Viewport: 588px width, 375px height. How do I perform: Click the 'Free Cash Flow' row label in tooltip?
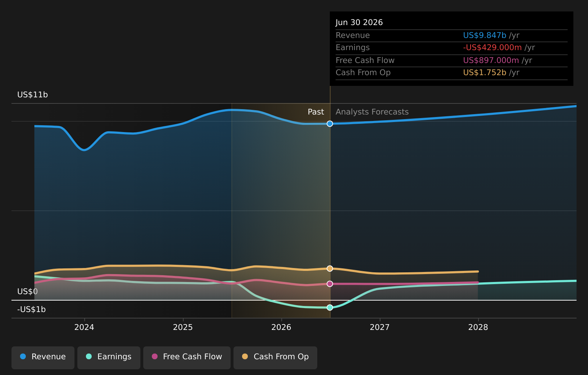365,60
